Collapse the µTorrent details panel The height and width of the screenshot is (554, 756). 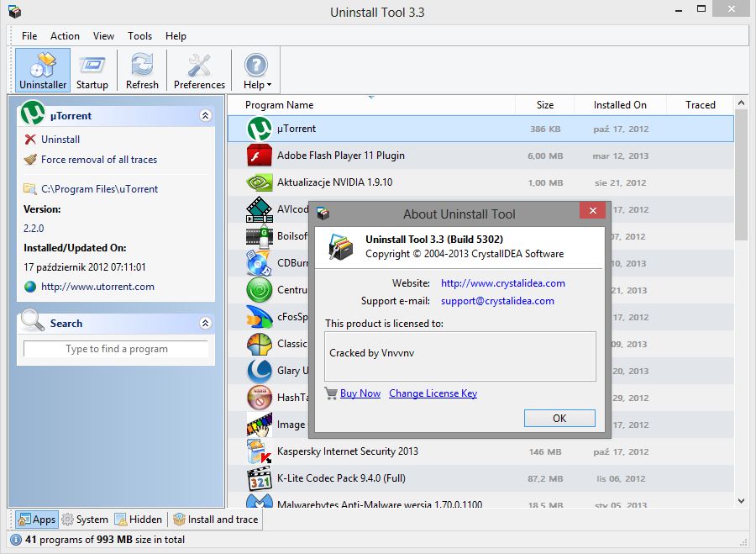click(206, 115)
